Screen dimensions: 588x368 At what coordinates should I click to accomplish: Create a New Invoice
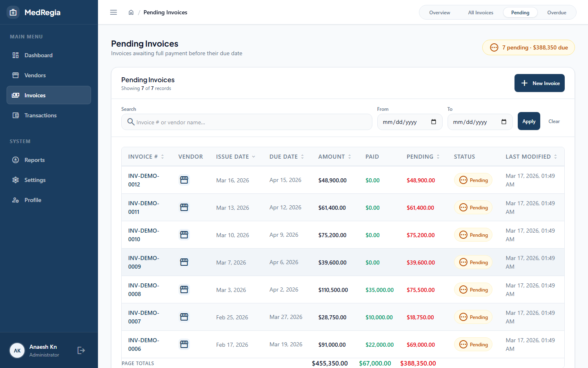click(x=539, y=83)
